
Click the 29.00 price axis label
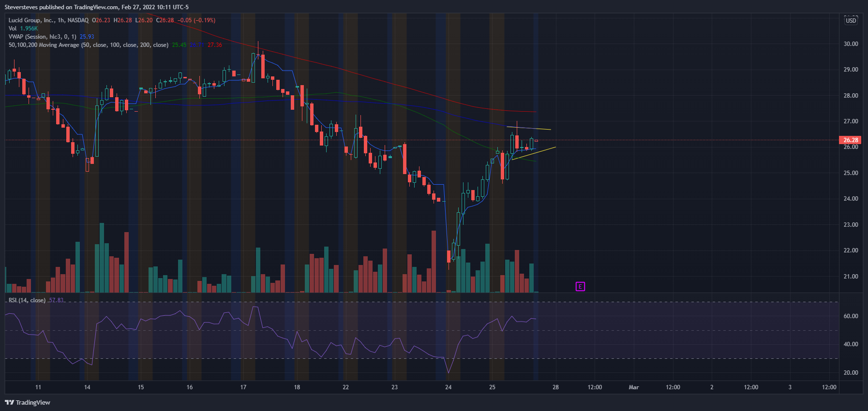tap(851, 70)
